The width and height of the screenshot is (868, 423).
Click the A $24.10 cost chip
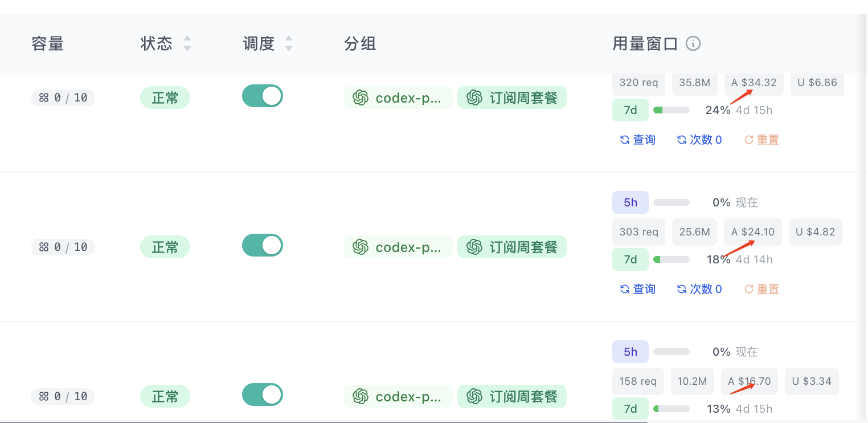pyautogui.click(x=753, y=232)
